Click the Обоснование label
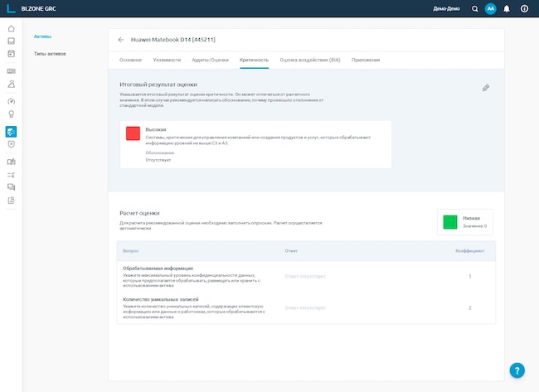This screenshot has height=392, width=539. coord(160,152)
